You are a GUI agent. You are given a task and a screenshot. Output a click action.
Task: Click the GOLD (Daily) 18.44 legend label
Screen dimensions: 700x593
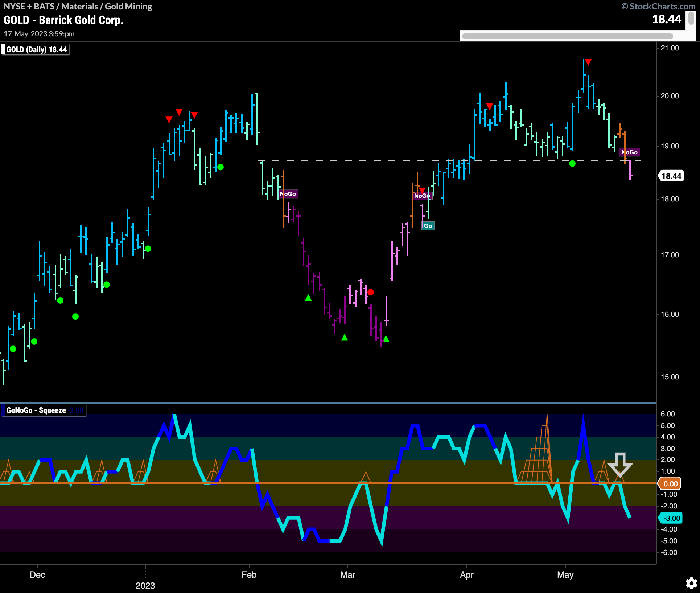pyautogui.click(x=36, y=49)
